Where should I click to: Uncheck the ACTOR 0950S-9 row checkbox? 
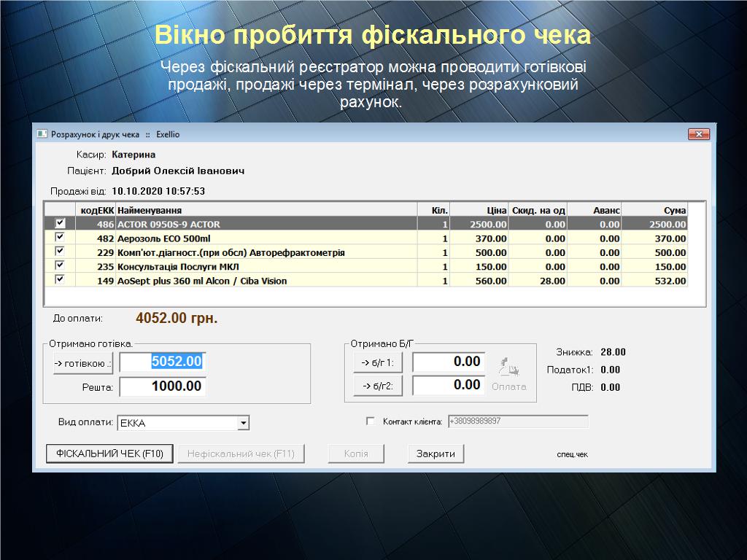click(x=60, y=224)
